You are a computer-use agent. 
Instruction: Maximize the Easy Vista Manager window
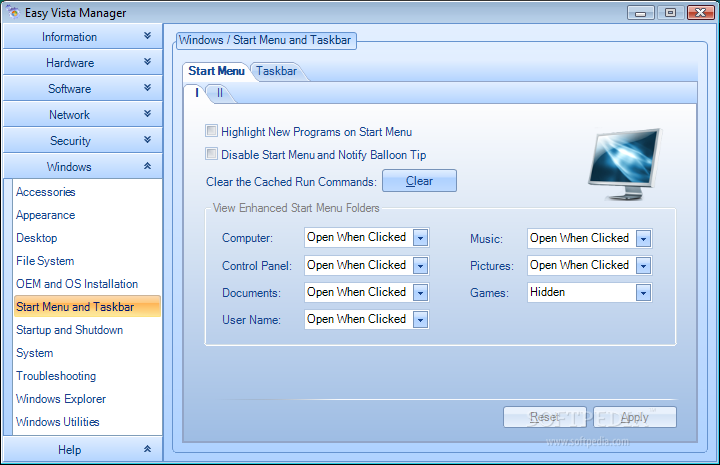pos(670,12)
